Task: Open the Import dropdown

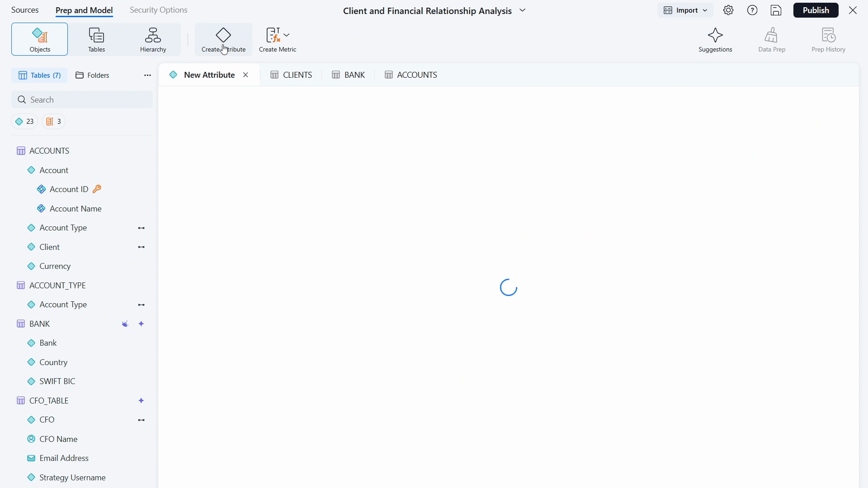Action: (x=685, y=10)
